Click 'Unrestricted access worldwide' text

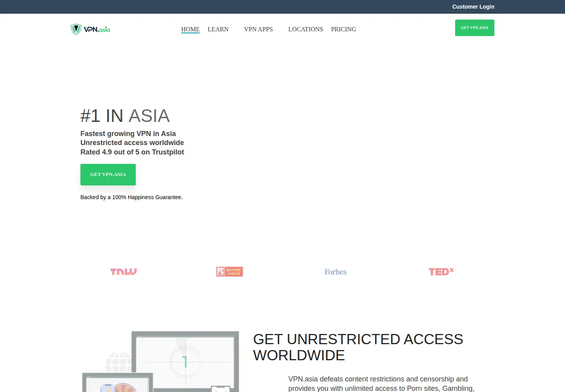coord(132,143)
